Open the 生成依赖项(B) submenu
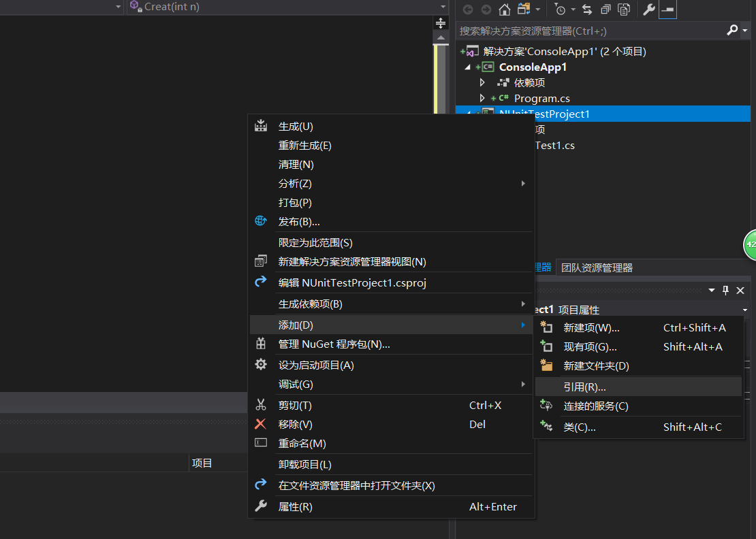 [x=391, y=304]
